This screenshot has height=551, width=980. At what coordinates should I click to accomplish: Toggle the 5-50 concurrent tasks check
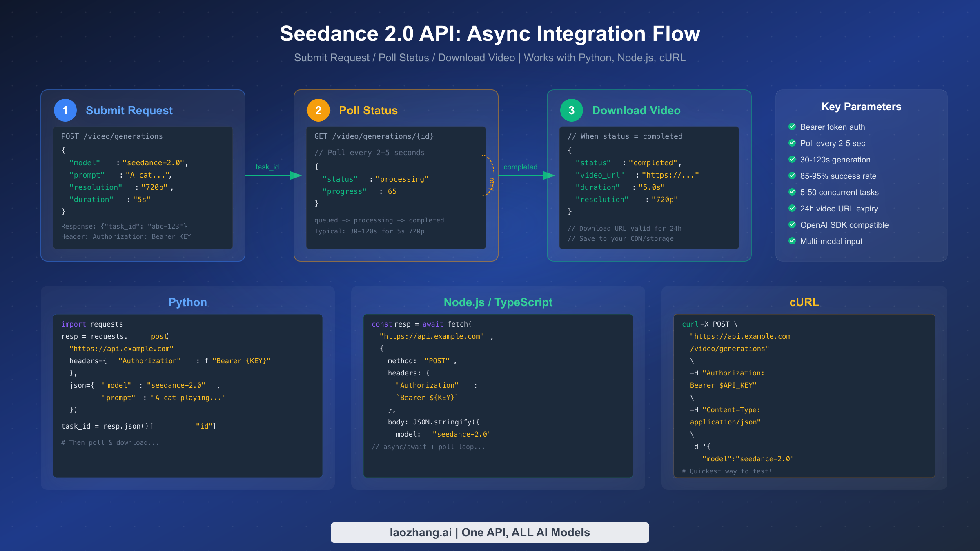793,192
